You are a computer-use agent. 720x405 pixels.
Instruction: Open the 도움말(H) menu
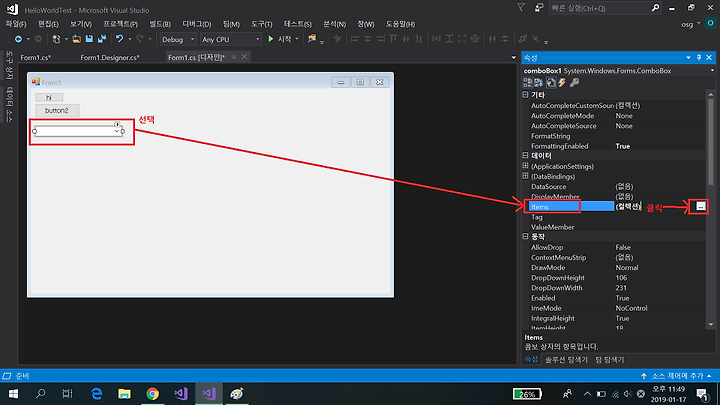tap(400, 24)
